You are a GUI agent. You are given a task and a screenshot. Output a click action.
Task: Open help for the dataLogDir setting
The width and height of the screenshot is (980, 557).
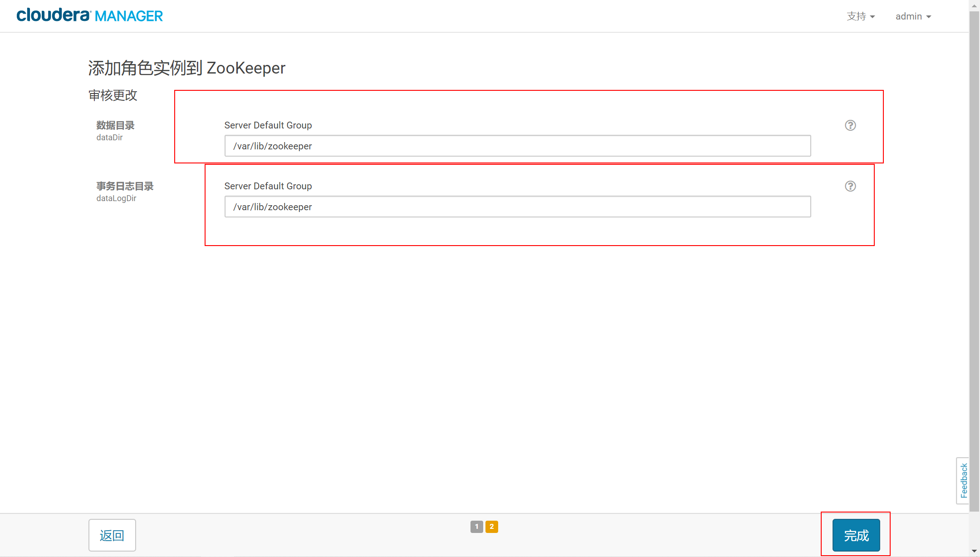click(850, 186)
